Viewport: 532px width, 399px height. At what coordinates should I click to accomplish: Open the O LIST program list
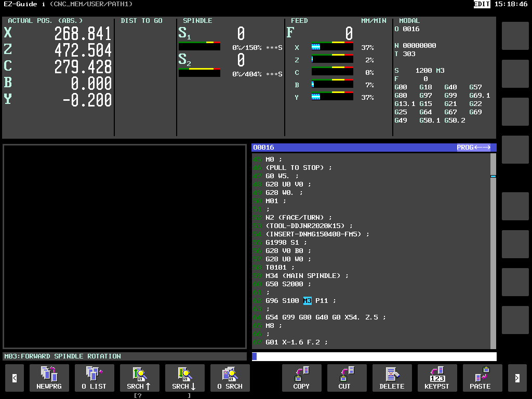(95, 378)
